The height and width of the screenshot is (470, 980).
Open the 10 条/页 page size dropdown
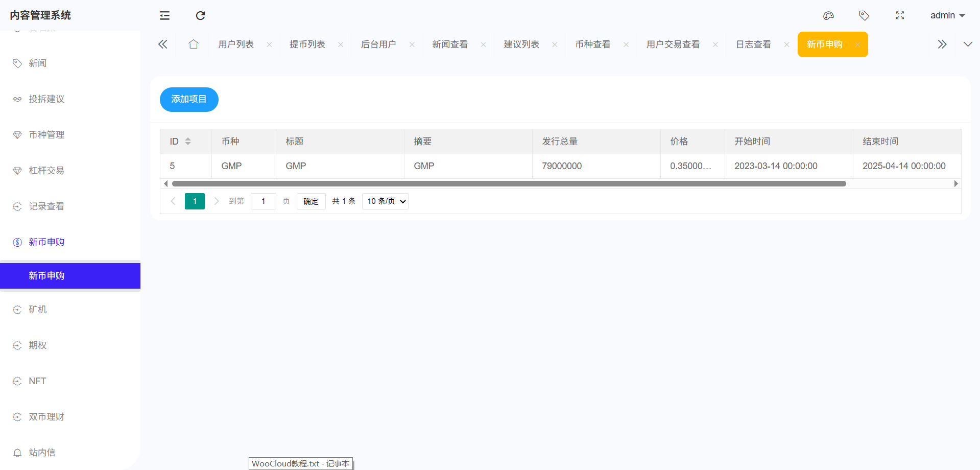(386, 201)
